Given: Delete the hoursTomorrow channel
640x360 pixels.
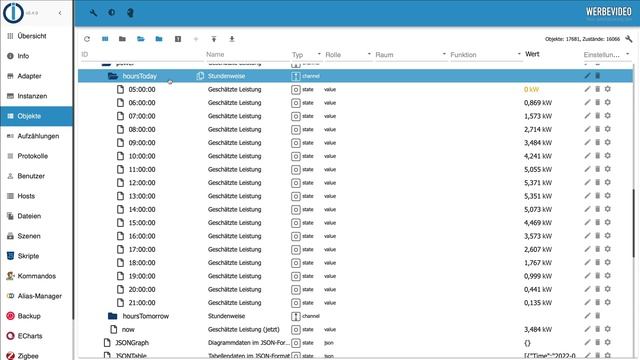Looking at the screenshot, I should click(598, 316).
